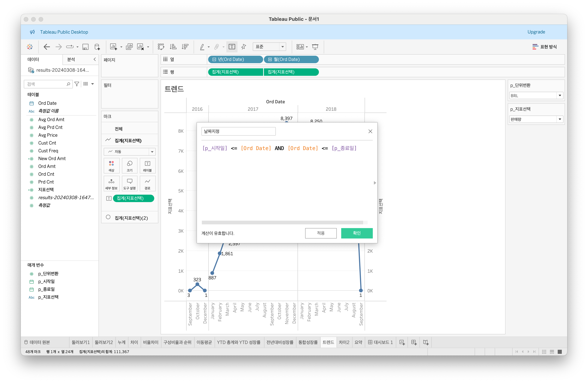Switch to the 분석 tab

point(71,59)
